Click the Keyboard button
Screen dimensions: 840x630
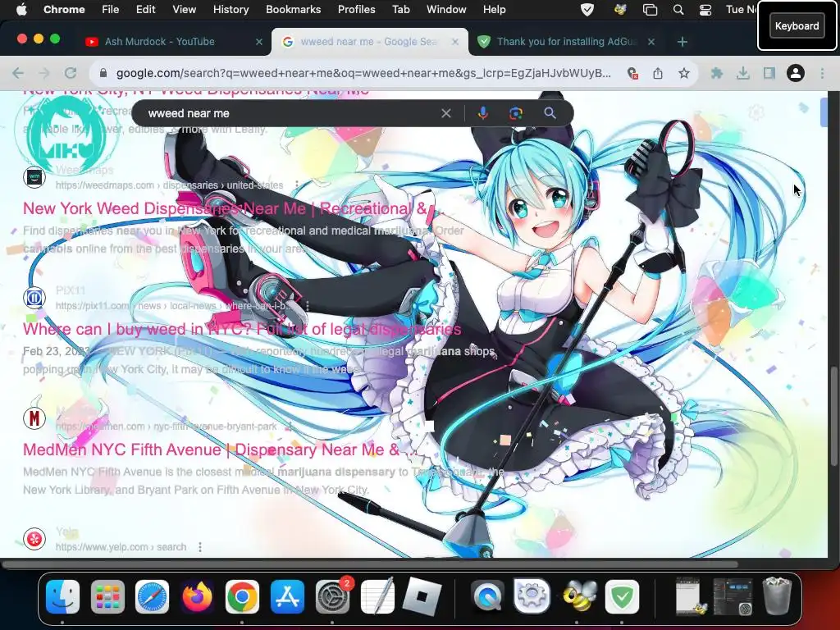click(797, 25)
